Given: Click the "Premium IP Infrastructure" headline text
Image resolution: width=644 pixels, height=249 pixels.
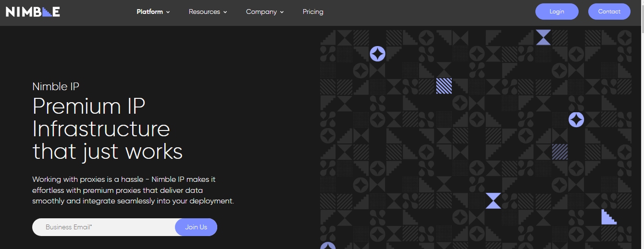Looking at the screenshot, I should 101,118.
